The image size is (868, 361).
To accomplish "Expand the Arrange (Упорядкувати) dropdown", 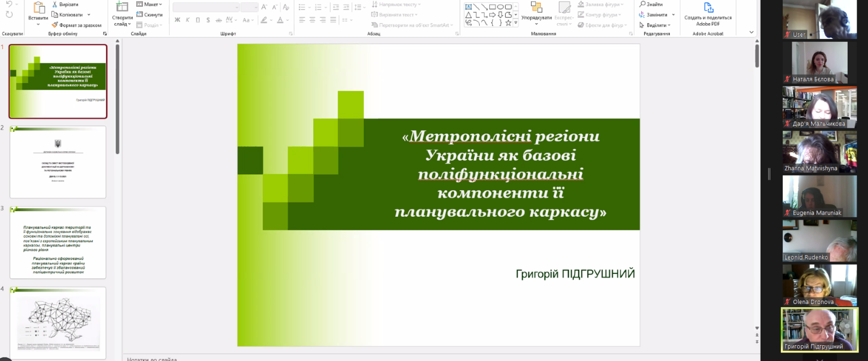I will tap(536, 18).
